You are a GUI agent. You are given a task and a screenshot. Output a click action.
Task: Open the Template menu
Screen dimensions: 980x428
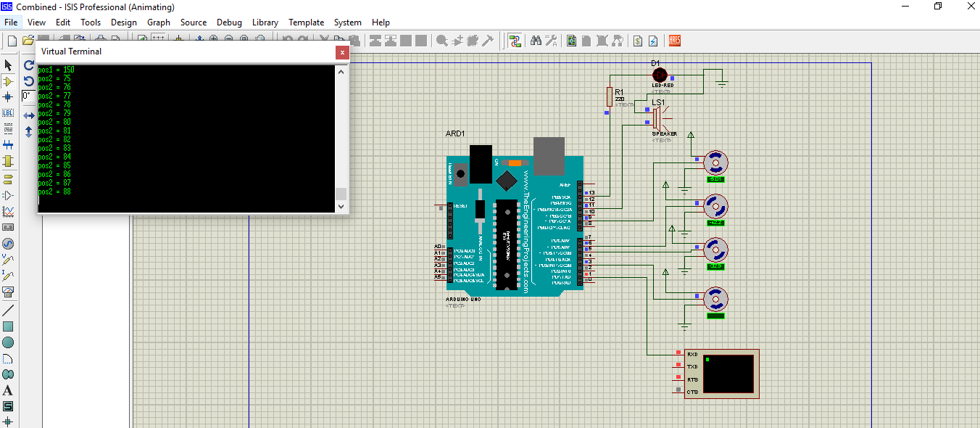[307, 22]
